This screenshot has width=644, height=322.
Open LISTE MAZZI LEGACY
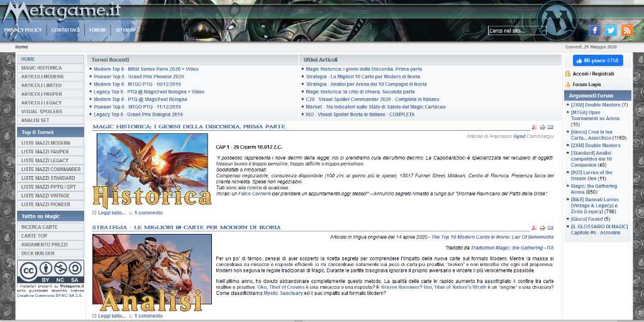(50, 160)
